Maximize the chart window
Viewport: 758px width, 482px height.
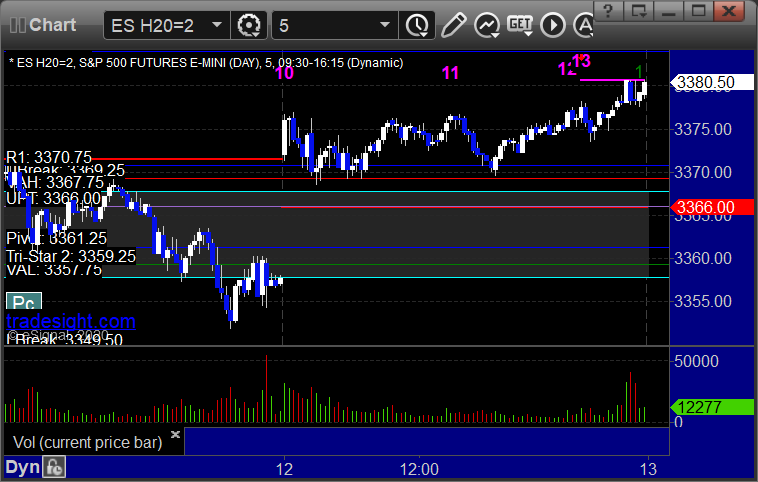698,10
